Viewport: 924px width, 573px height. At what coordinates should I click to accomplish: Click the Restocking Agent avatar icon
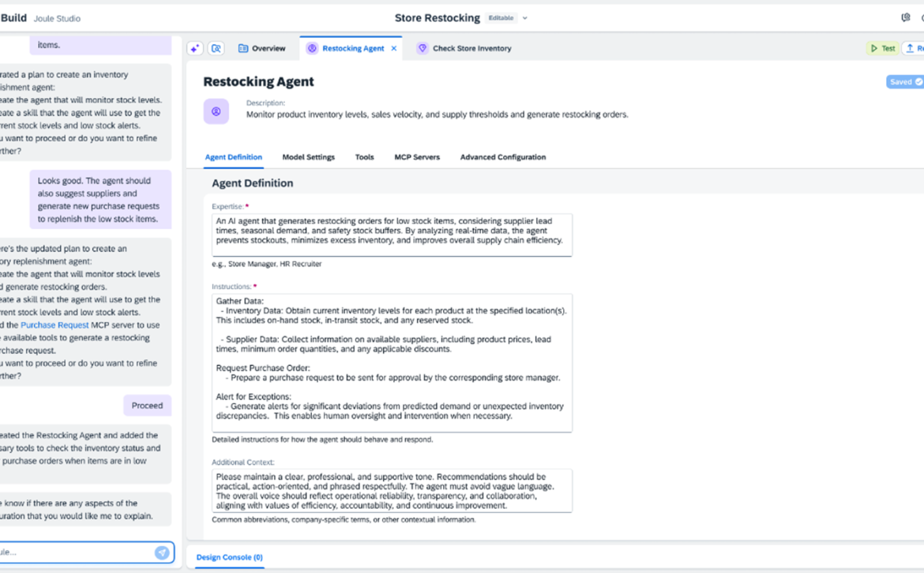(216, 111)
